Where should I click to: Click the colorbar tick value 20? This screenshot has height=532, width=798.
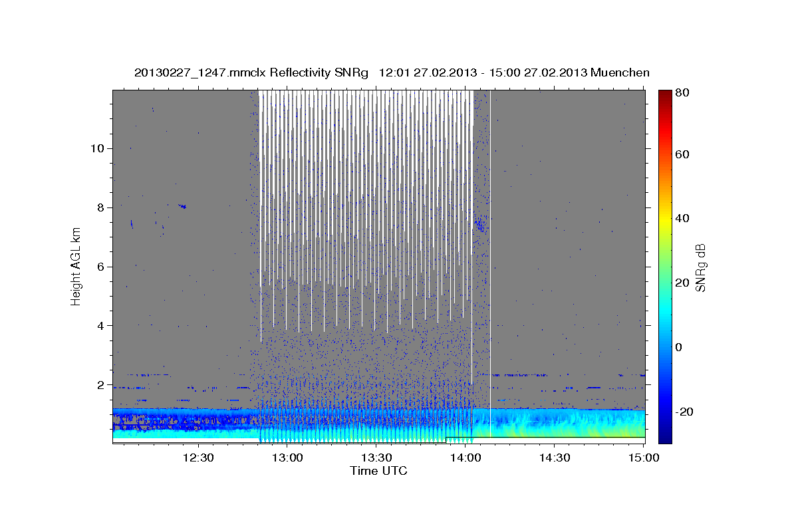(683, 283)
